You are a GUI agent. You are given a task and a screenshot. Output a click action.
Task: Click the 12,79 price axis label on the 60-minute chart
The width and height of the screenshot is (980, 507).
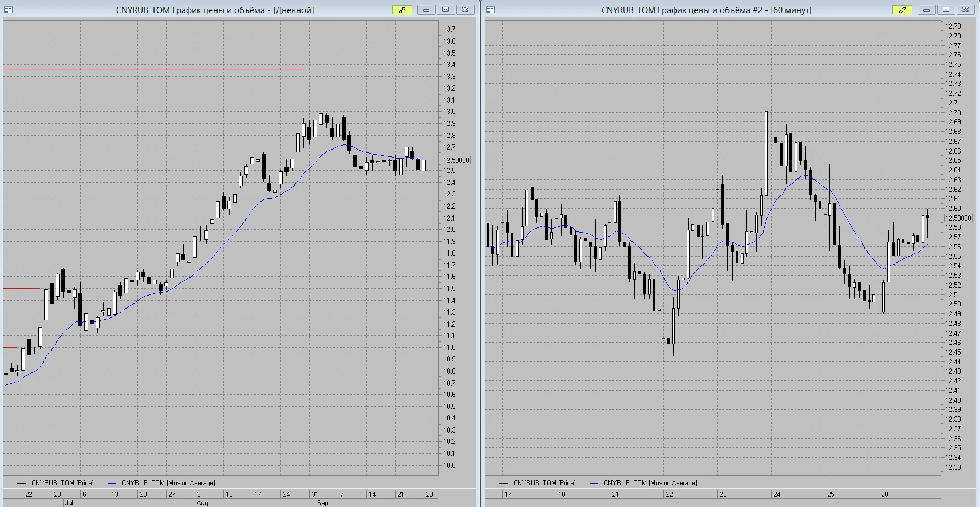click(x=953, y=26)
